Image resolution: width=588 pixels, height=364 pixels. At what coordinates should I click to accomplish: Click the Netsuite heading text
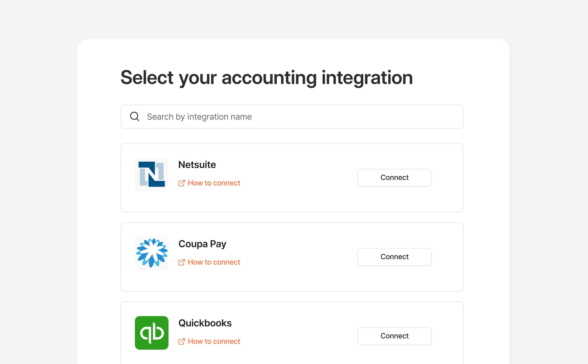pyautogui.click(x=197, y=165)
